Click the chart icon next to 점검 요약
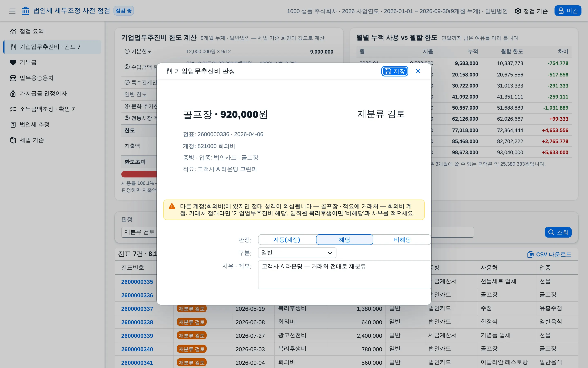The image size is (588, 368). (x=13, y=31)
